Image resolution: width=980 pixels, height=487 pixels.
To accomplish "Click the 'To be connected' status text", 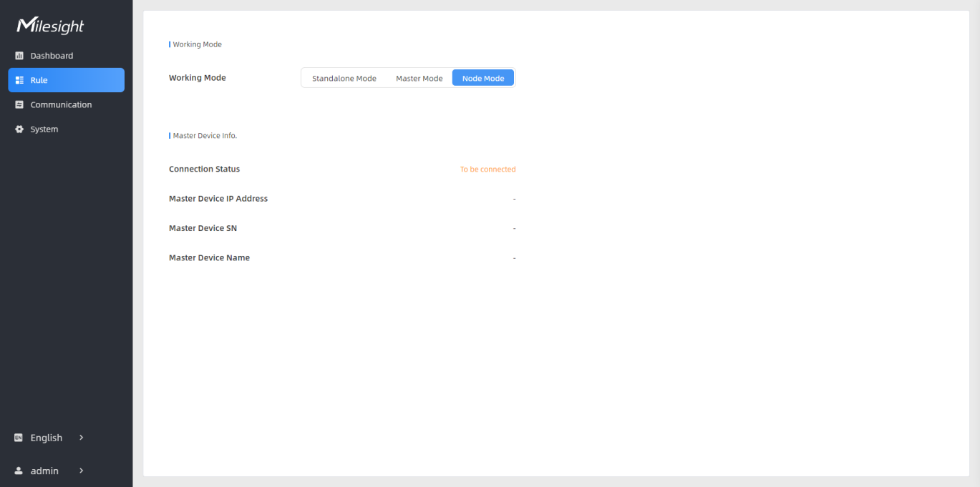I will coord(487,169).
